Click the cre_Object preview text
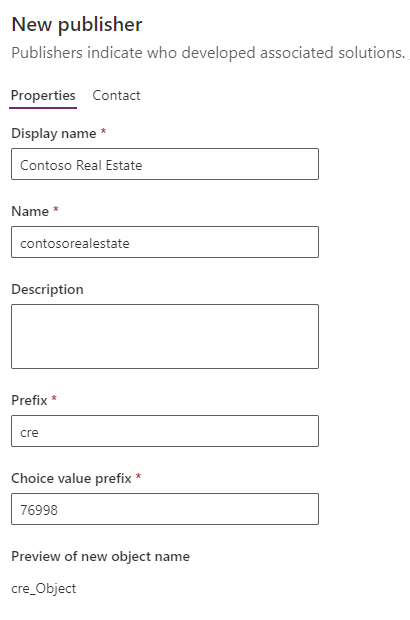 [43, 588]
